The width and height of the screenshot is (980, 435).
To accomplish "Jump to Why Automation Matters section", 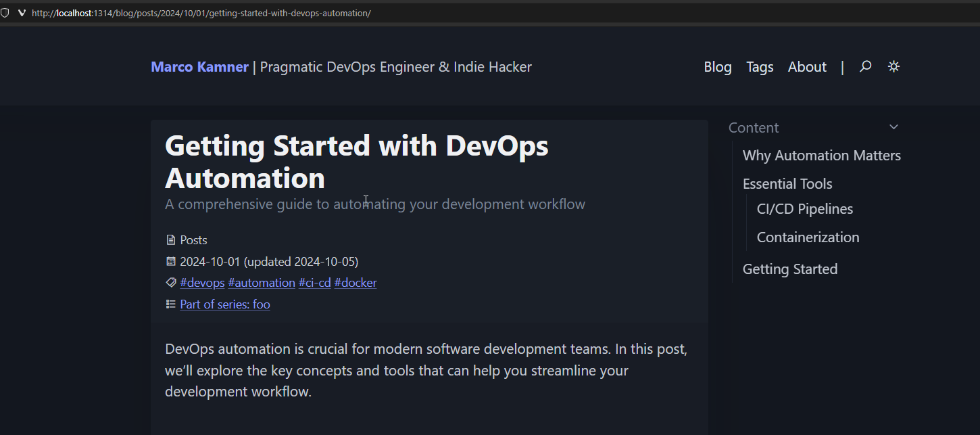I will (x=821, y=156).
